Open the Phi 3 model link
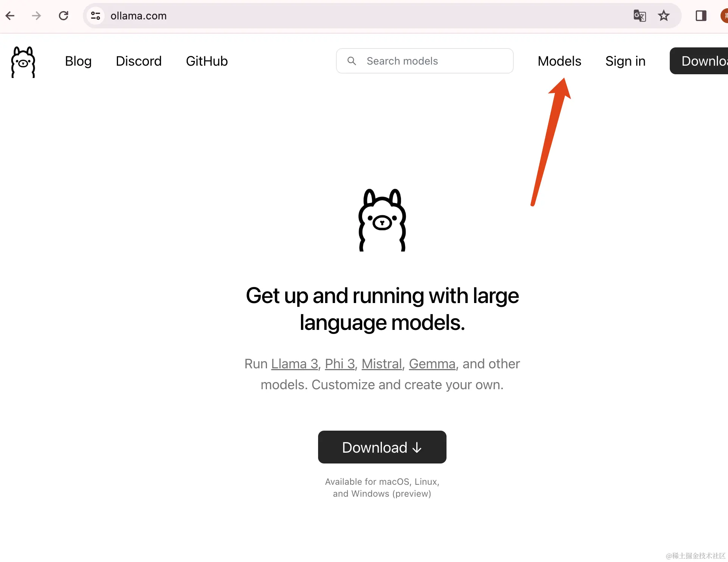The image size is (728, 562). coord(340,364)
